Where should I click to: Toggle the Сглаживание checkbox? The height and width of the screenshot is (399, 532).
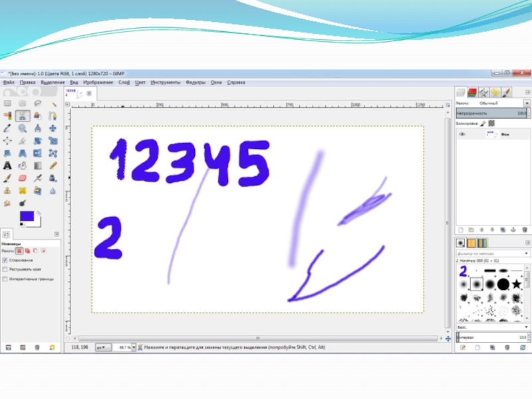[x=5, y=260]
